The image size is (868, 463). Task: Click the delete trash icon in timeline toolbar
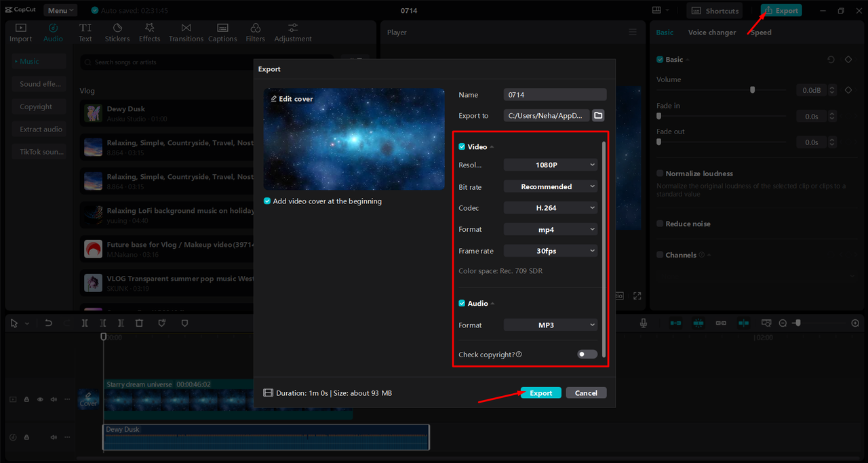click(x=139, y=323)
